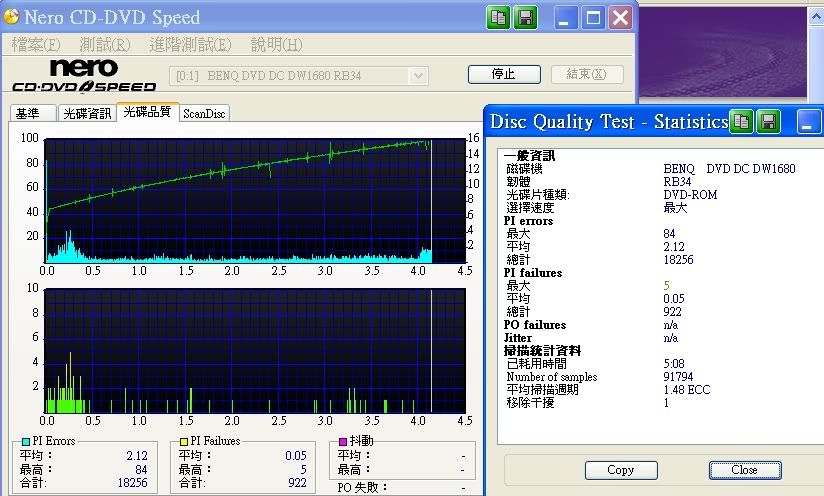The image size is (824, 496).
Task: Select the 光碟品質 tab
Action: coord(148,112)
